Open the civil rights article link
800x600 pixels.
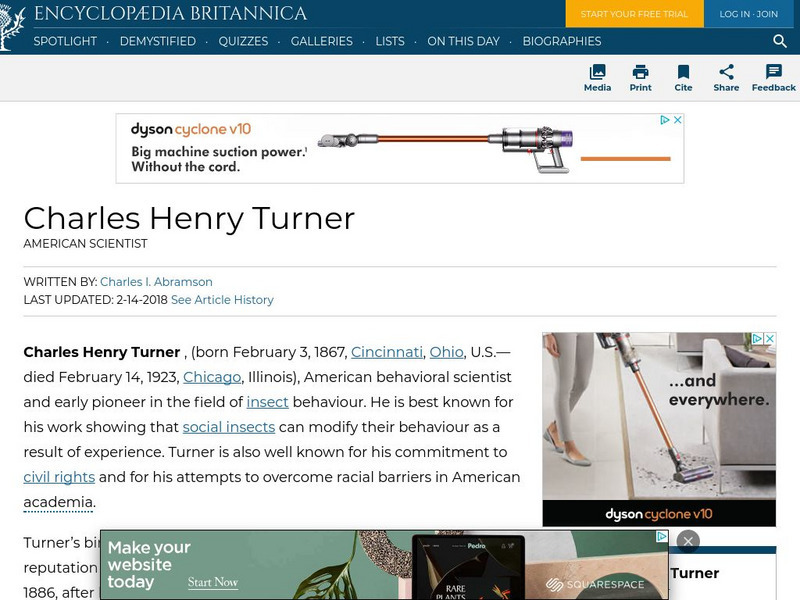(x=57, y=477)
